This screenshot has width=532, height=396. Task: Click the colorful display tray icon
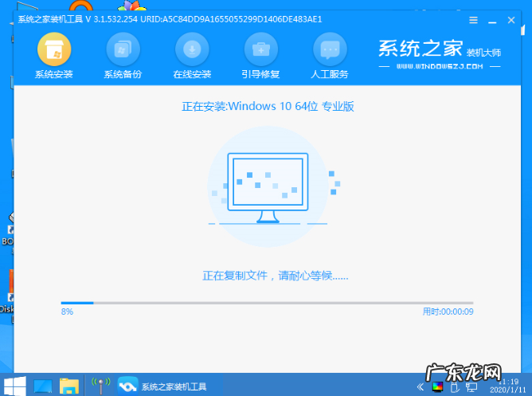[438, 386]
